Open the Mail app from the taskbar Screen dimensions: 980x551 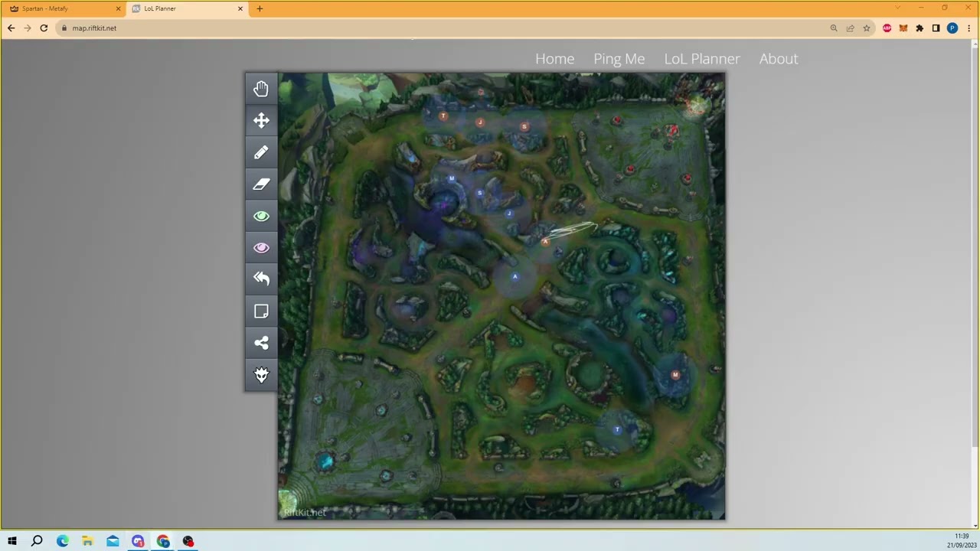coord(113,542)
